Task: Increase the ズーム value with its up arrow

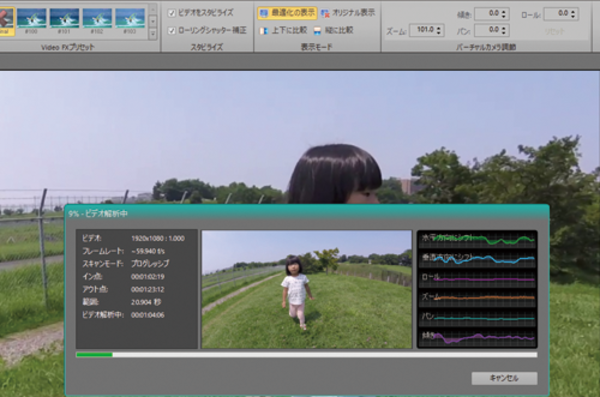Action: tap(439, 27)
